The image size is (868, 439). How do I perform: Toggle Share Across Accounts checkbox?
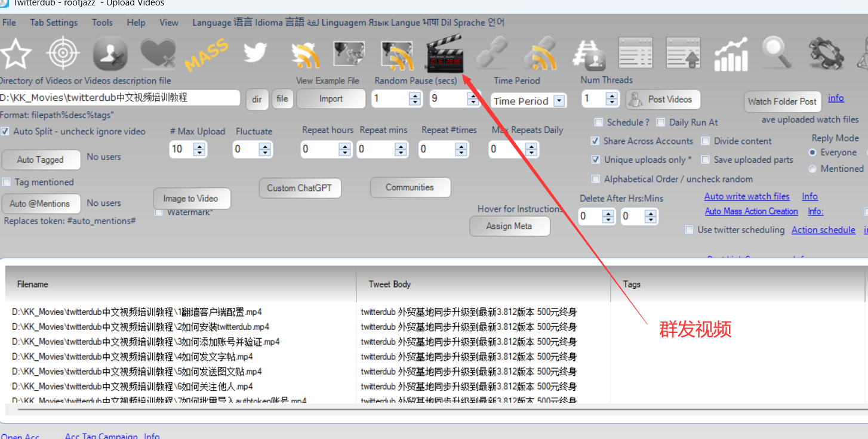pyautogui.click(x=595, y=141)
